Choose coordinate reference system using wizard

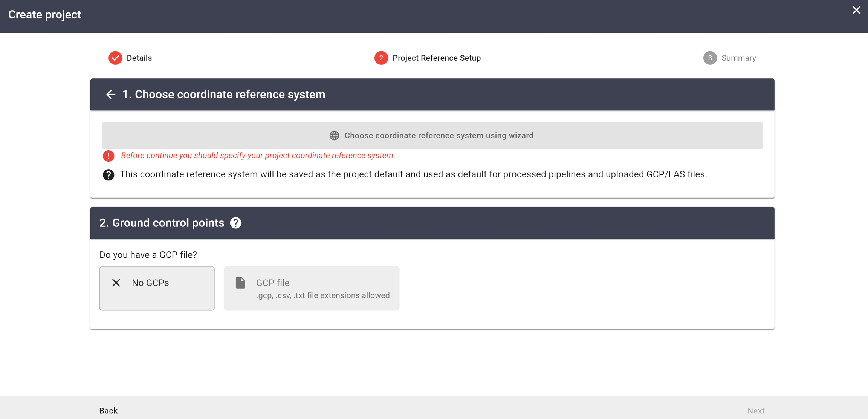(432, 136)
